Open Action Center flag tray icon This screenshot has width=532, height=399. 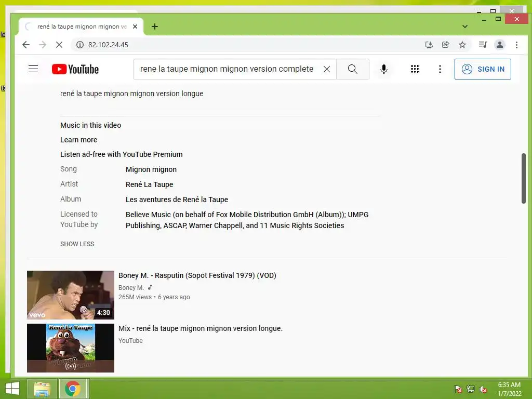pyautogui.click(x=458, y=389)
